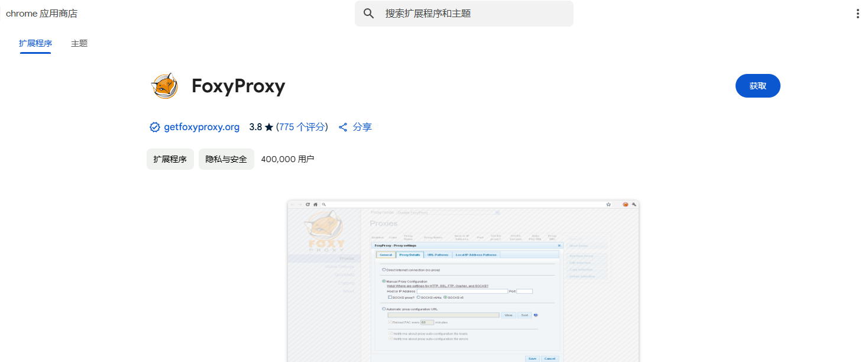Open sharing options using the 分享 icon
868x362 pixels.
point(343,127)
